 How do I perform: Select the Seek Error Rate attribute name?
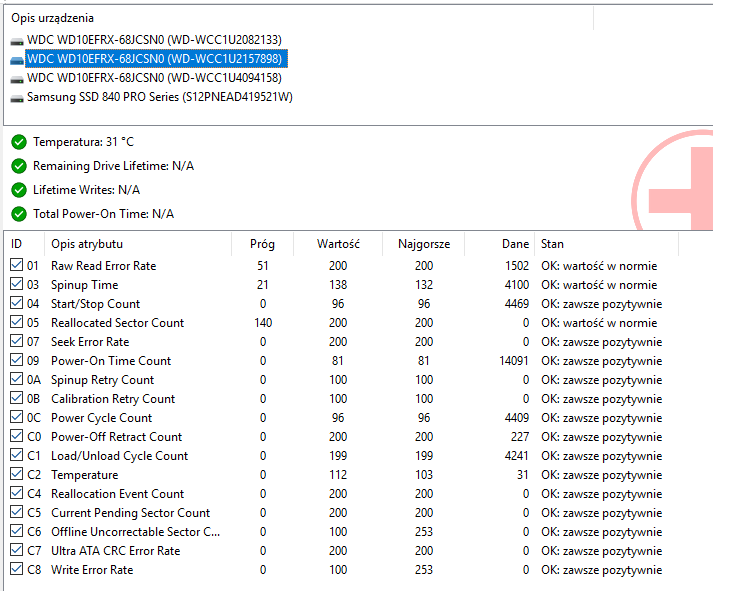click(x=90, y=342)
